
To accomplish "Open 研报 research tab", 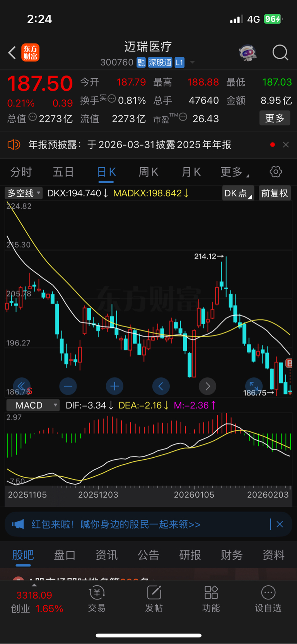I will (x=190, y=555).
